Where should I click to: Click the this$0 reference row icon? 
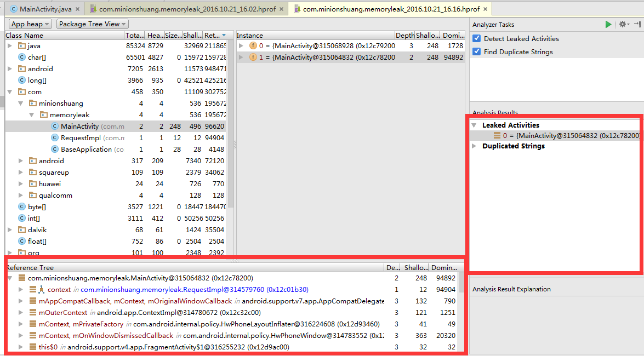33,347
